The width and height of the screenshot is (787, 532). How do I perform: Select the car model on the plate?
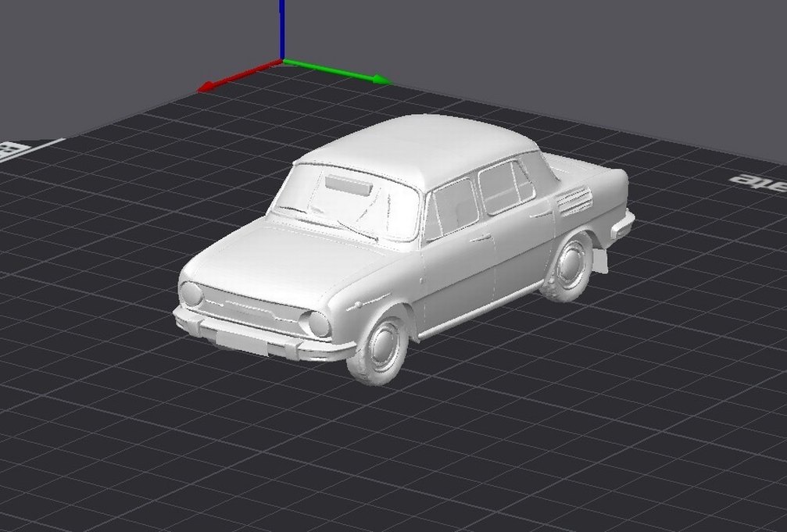click(x=391, y=250)
